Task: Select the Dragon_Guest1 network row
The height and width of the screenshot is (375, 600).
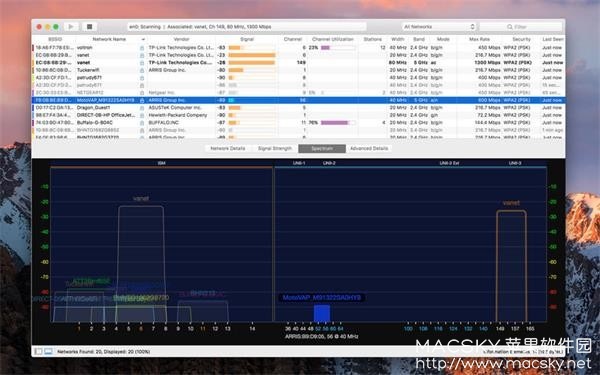Action: (x=298, y=108)
